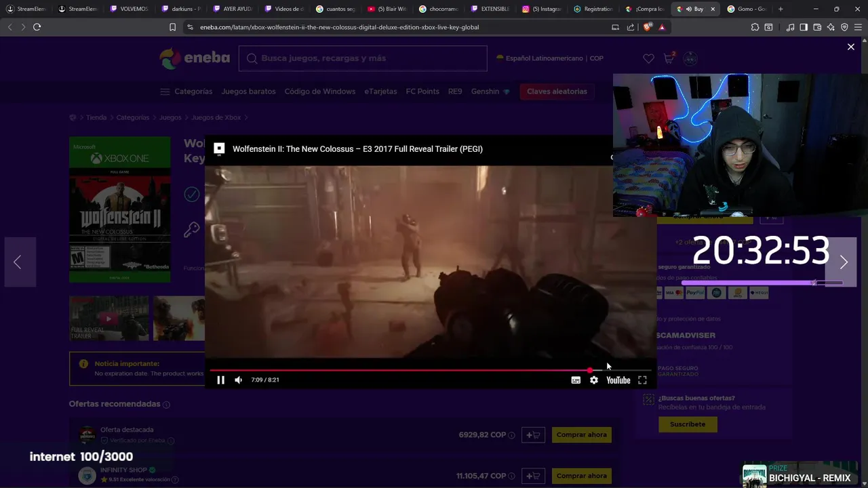Screen dimensions: 868x488
Task: Go back in browser history
Action: click(9, 27)
